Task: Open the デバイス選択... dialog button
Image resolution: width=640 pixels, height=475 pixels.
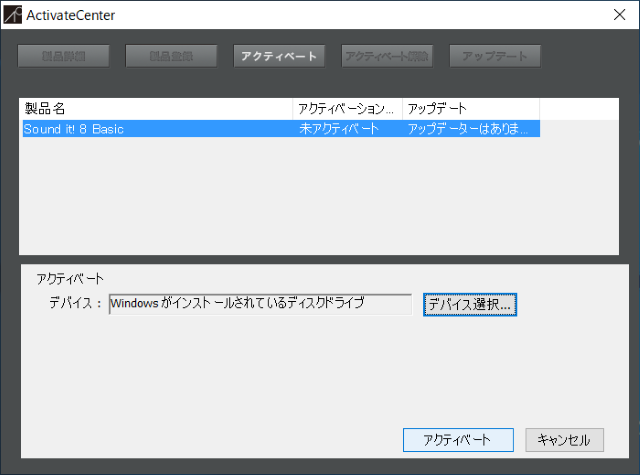Action: pyautogui.click(x=470, y=304)
